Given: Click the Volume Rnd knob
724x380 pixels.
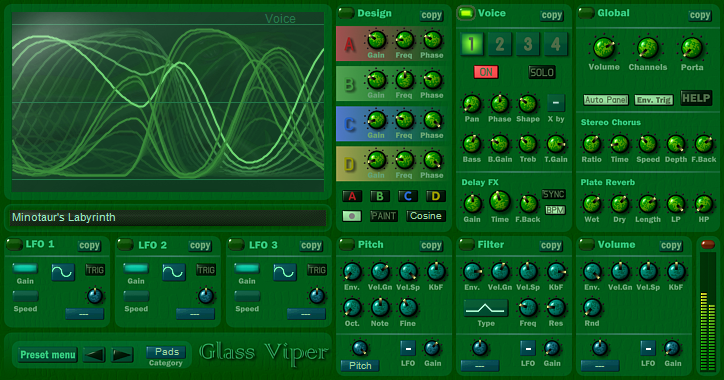Looking at the screenshot, I should click(x=592, y=308).
